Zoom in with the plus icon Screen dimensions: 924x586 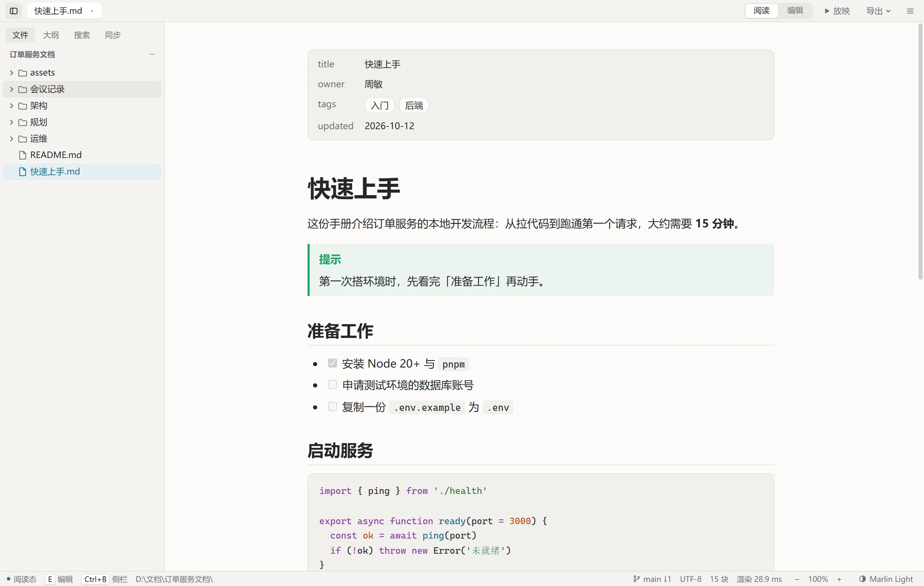(839, 579)
